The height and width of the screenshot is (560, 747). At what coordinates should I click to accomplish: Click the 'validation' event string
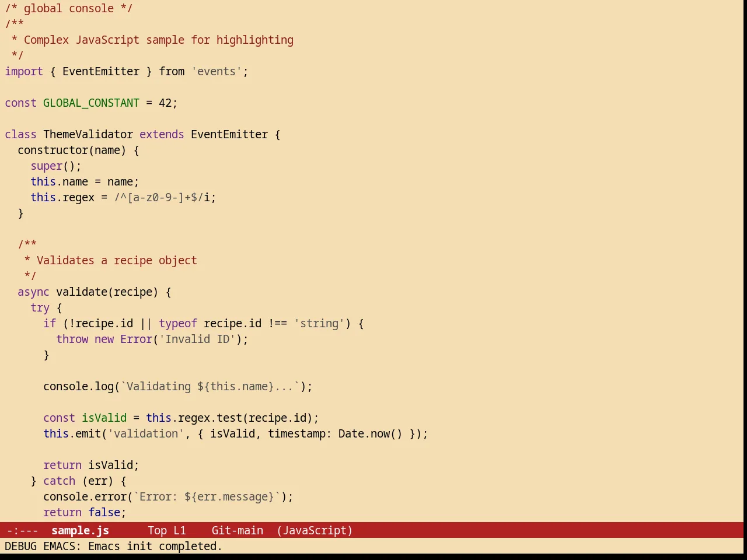[146, 433]
